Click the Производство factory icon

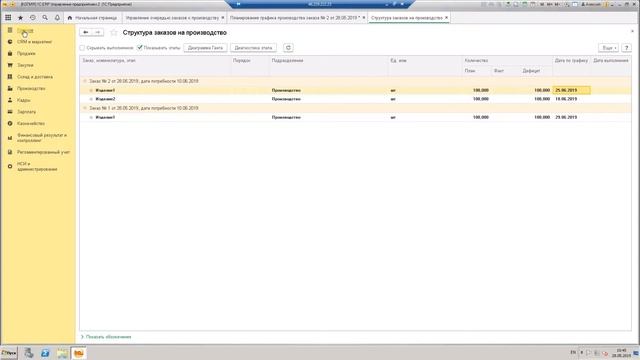click(x=10, y=88)
